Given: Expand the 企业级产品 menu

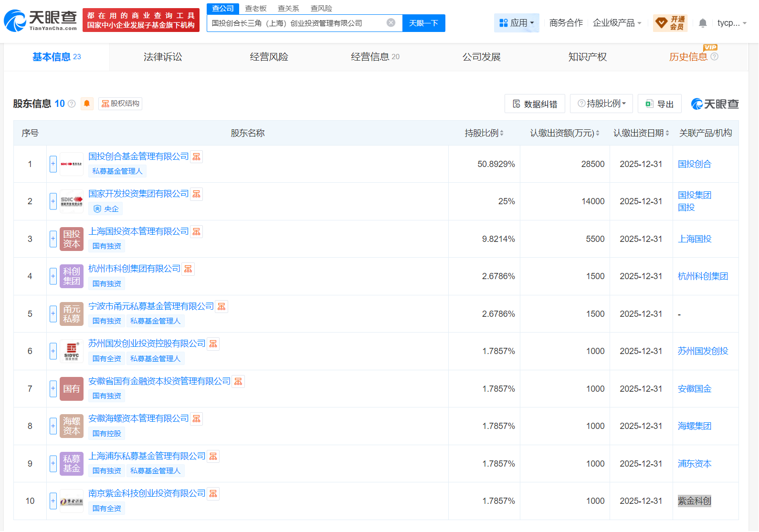Looking at the screenshot, I should click(617, 23).
